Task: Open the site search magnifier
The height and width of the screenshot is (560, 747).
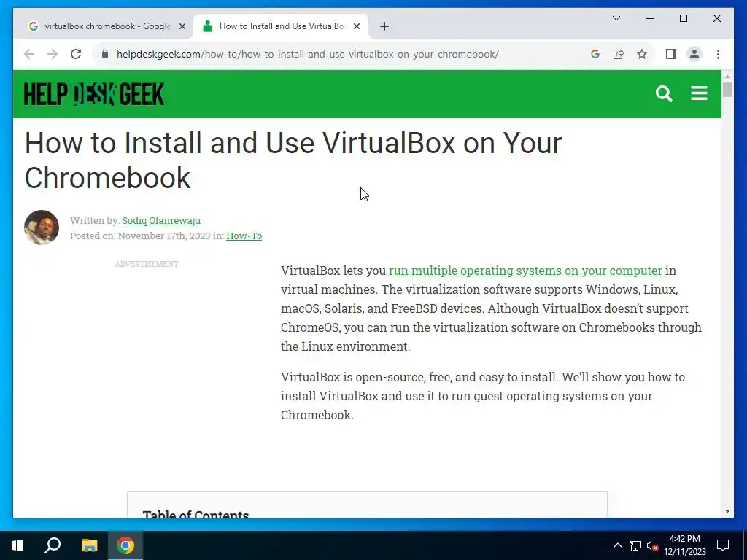Action: point(664,94)
